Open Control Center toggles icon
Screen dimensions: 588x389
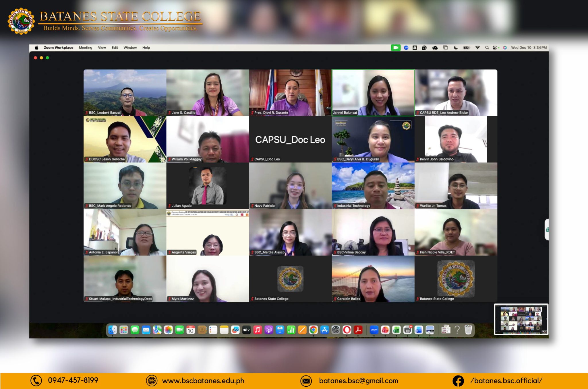(x=495, y=48)
